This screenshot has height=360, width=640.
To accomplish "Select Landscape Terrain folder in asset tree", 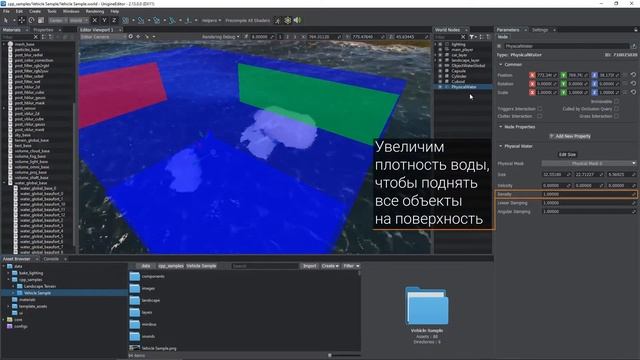I will [x=40, y=286].
